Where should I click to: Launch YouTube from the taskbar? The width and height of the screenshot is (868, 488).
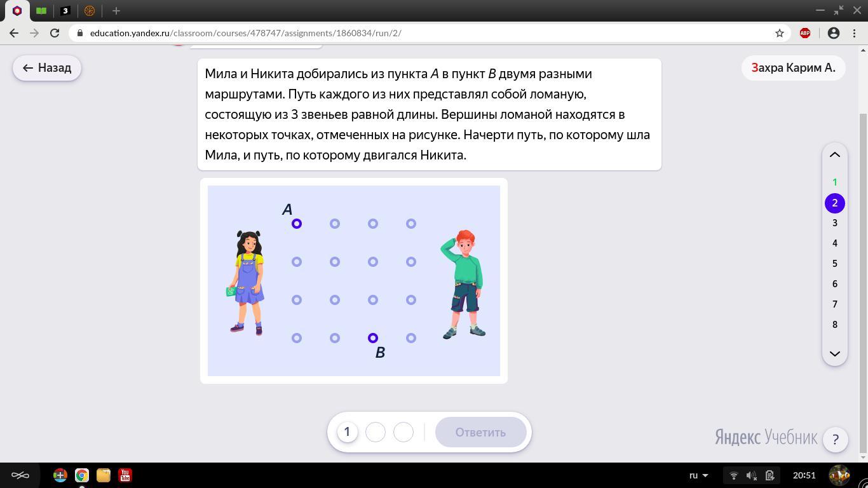pyautogui.click(x=125, y=475)
